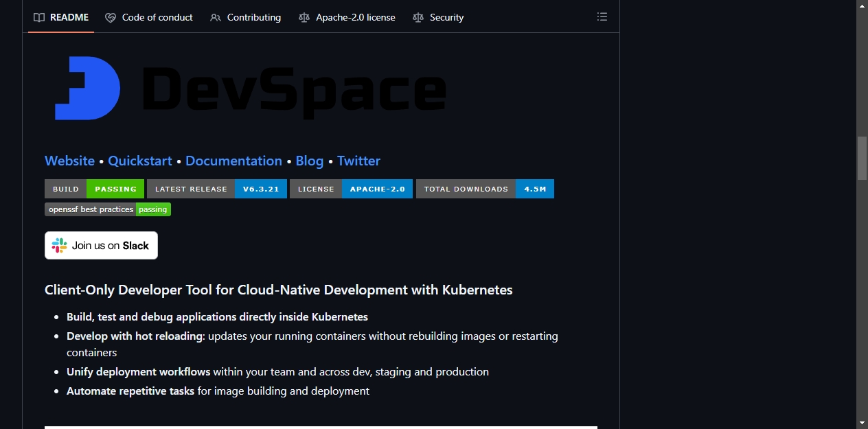Viewport: 868px width, 429px height.
Task: Open the Documentation link
Action: (233, 161)
